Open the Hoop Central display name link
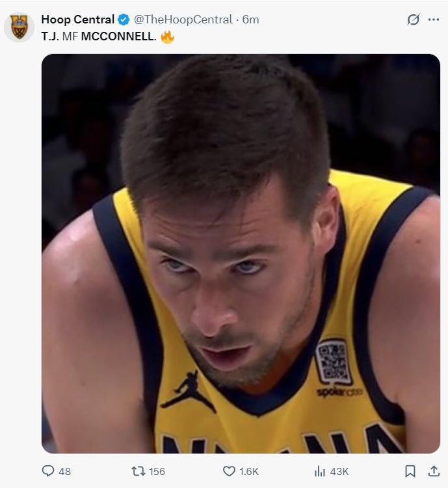The image size is (448, 488). 77,20
